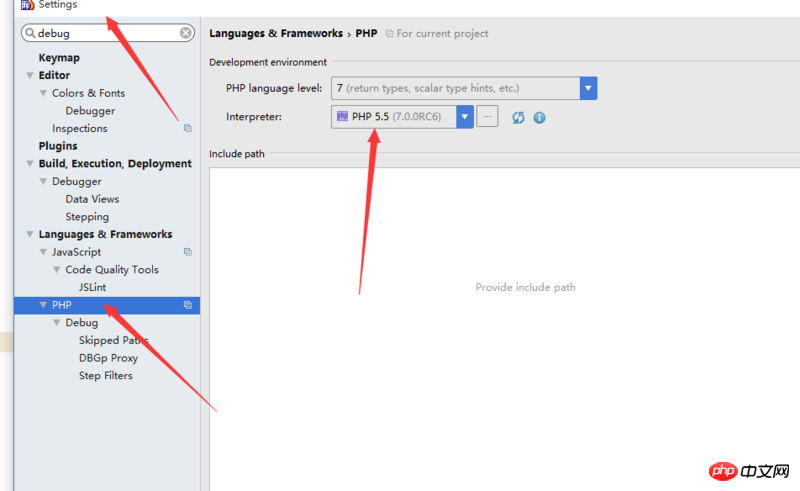This screenshot has width=800, height=491.
Task: Click the Include path list area
Action: (x=505, y=329)
